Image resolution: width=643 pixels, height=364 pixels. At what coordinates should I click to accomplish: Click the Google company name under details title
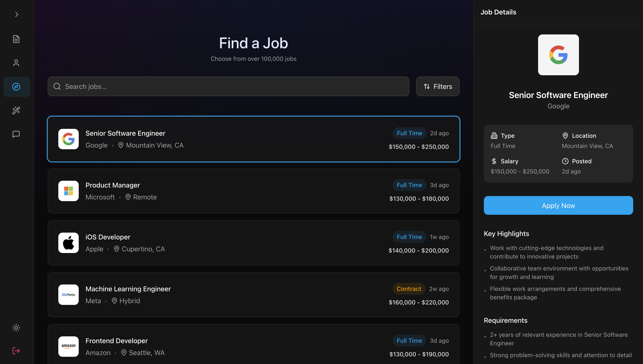559,106
